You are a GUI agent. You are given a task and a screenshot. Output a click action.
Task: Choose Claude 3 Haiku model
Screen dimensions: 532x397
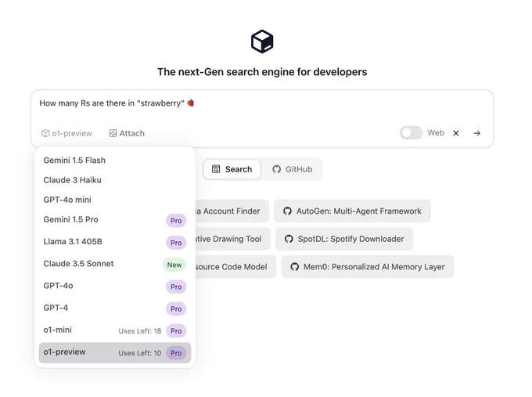(x=115, y=180)
